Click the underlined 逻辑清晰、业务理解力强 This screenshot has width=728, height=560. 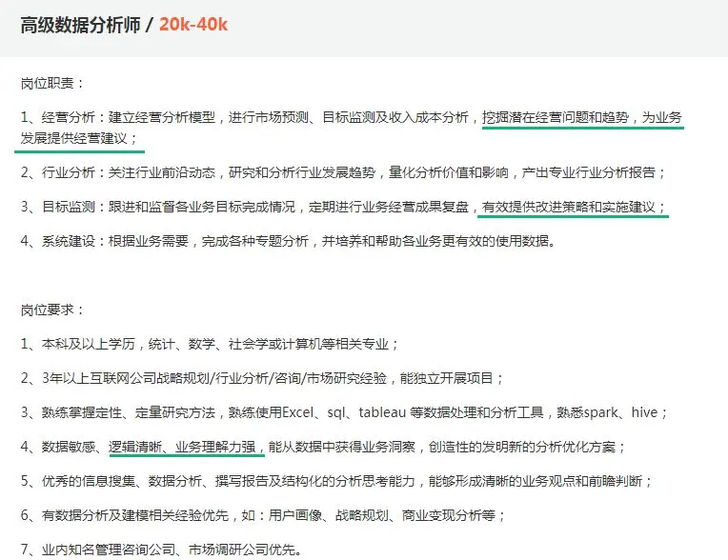coord(182,447)
